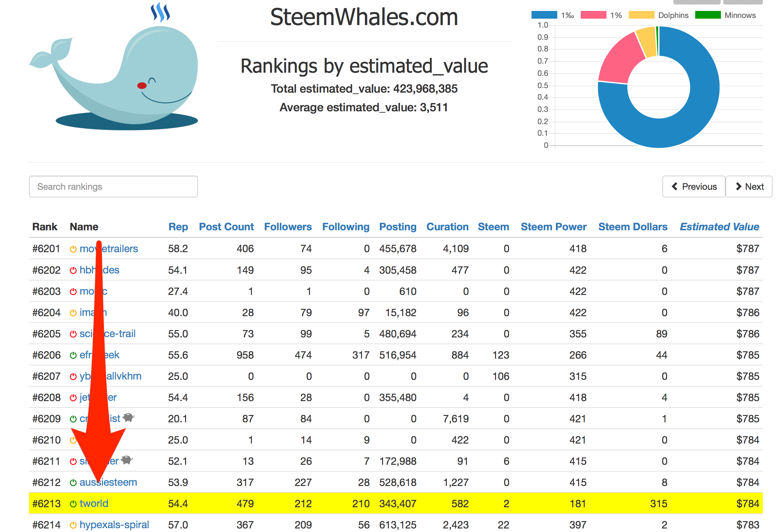Select the Total estimated_value text

click(364, 89)
